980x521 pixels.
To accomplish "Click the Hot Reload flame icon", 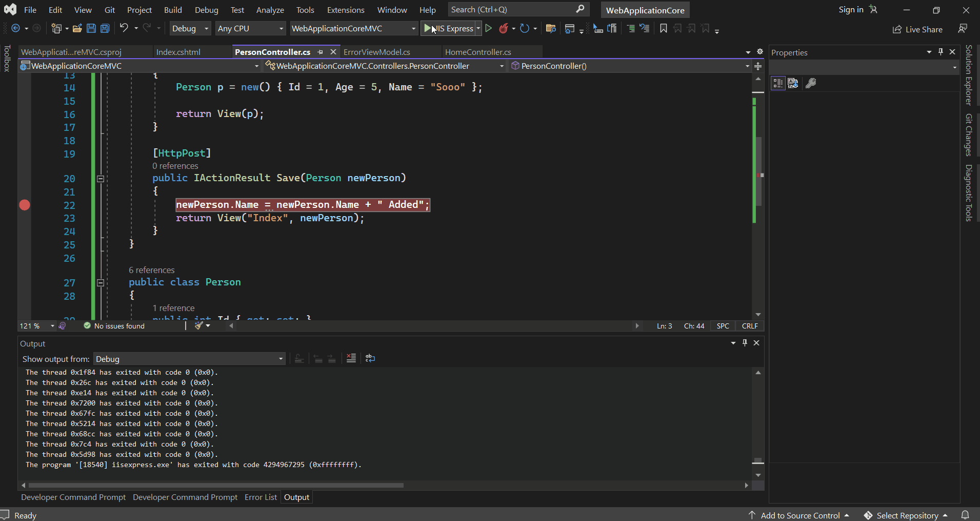I will click(504, 28).
